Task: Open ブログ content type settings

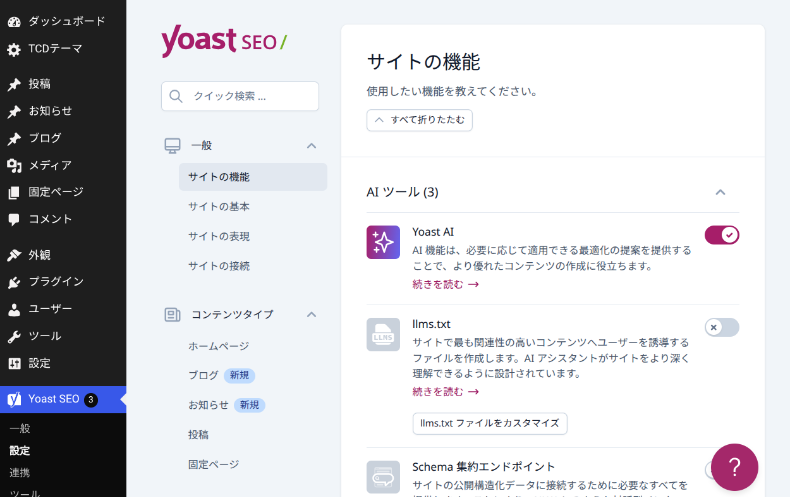Action: coord(204,375)
